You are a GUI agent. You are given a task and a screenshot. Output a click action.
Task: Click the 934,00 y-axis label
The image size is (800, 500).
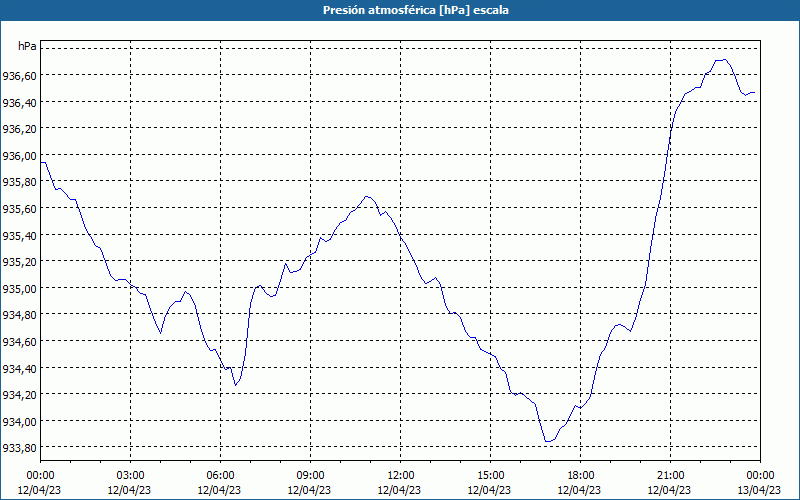(x=19, y=422)
